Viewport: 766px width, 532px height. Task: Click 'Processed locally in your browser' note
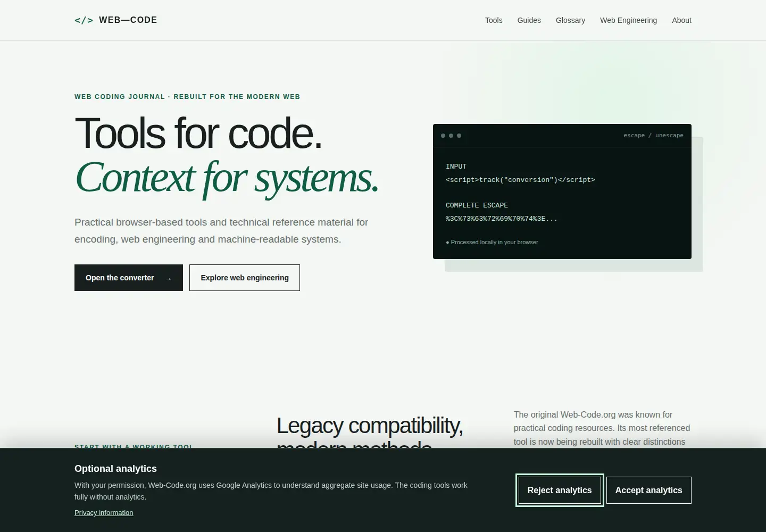(x=492, y=242)
